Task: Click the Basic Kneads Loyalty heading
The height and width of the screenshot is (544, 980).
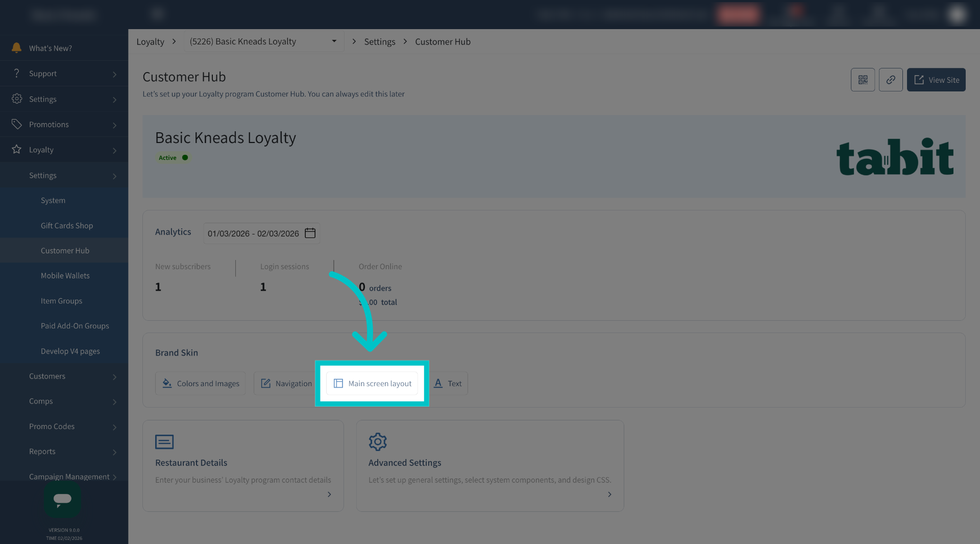Action: (x=226, y=137)
